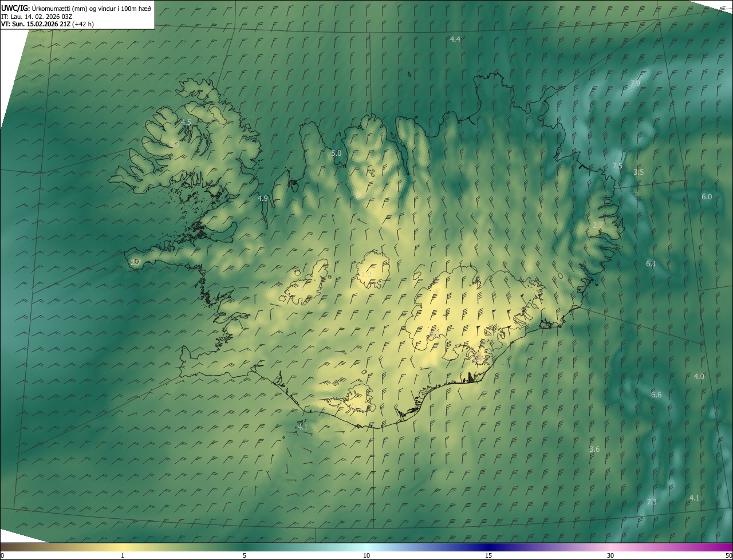
Task: Select the "4.5" value over the Westfjords
Action: [186, 123]
